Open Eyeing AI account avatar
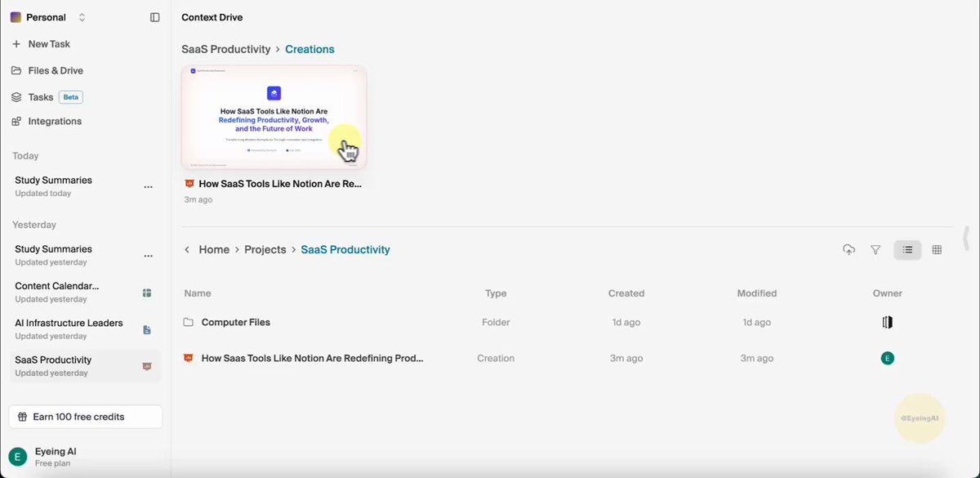 [17, 457]
